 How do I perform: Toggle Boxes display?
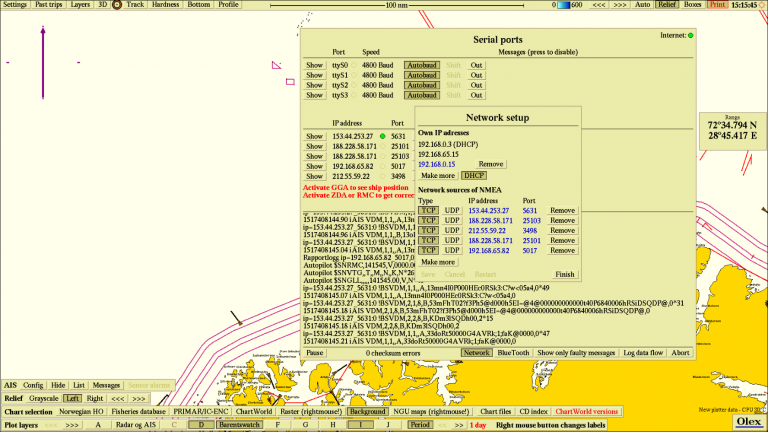692,4
